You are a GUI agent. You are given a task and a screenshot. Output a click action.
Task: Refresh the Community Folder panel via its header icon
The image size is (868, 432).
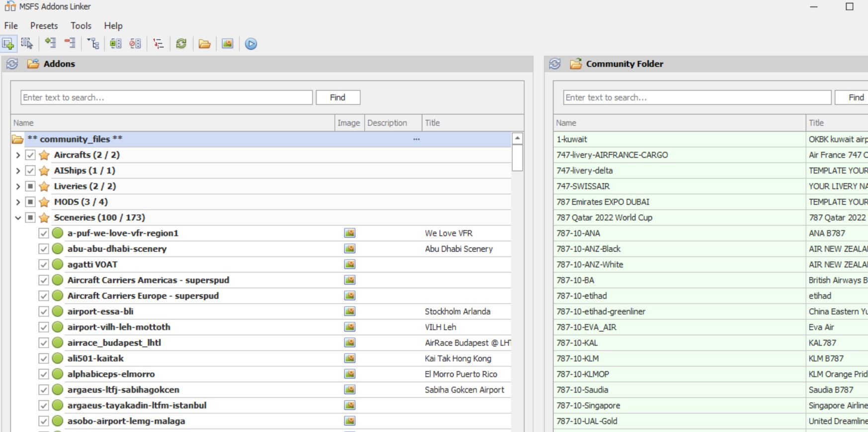point(555,64)
